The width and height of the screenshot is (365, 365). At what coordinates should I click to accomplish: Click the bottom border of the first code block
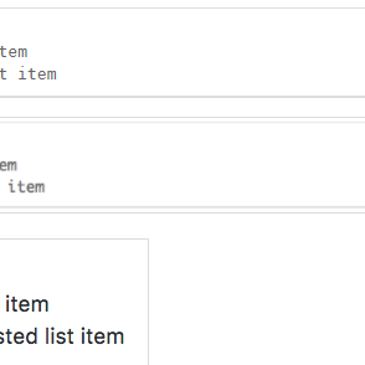(x=182, y=97)
